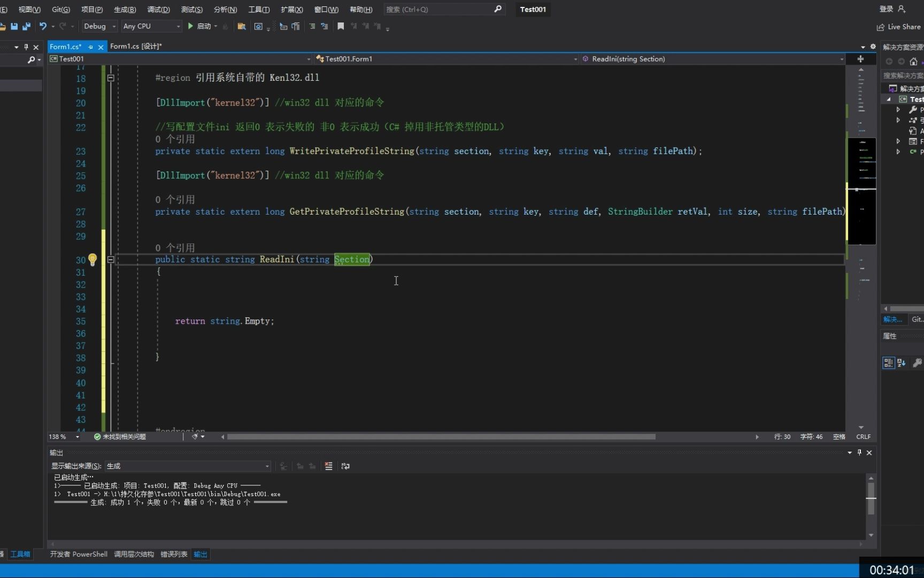Pin the Output panel
Image resolution: width=924 pixels, height=578 pixels.
coord(859,453)
